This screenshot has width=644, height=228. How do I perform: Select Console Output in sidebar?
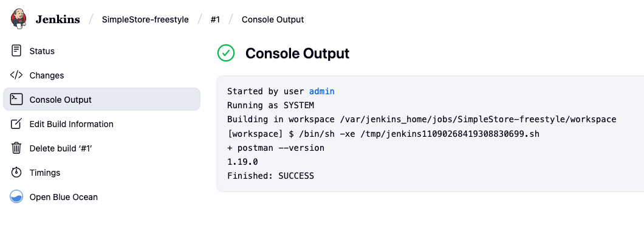(101, 100)
